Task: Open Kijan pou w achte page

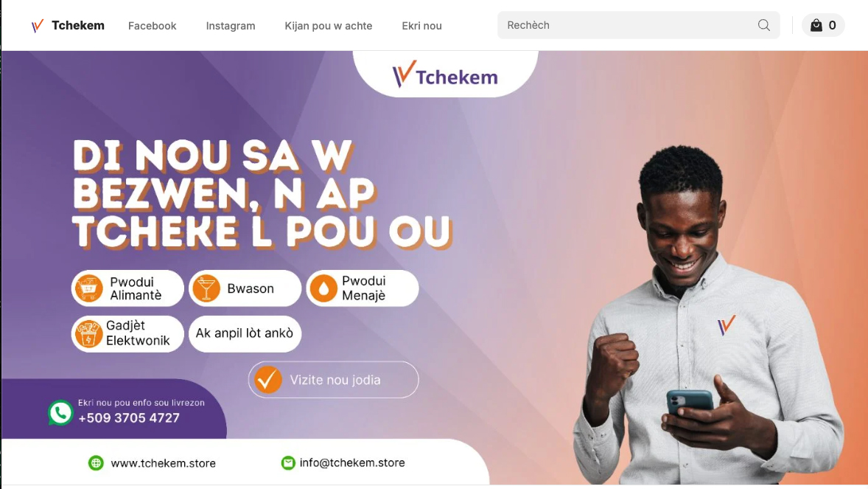Action: pos(329,26)
